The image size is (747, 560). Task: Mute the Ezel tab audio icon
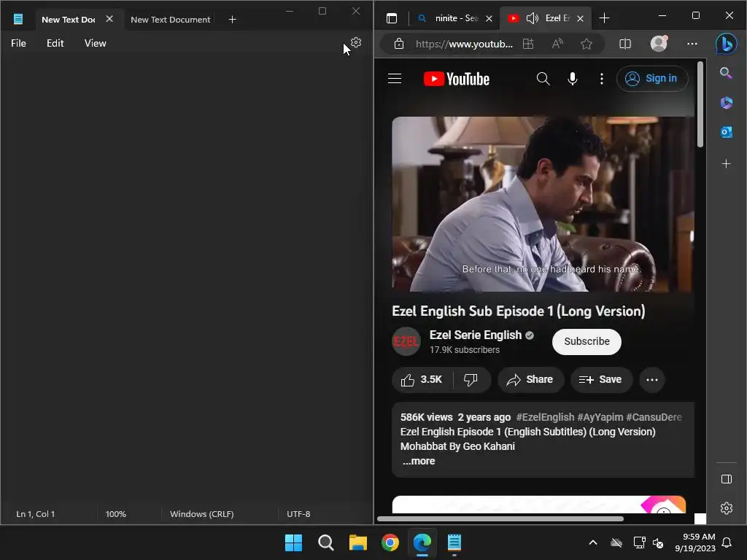(x=532, y=18)
